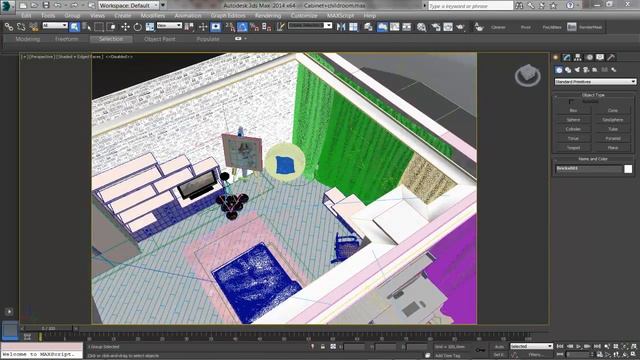Toggle the Auto Key button

click(499, 347)
